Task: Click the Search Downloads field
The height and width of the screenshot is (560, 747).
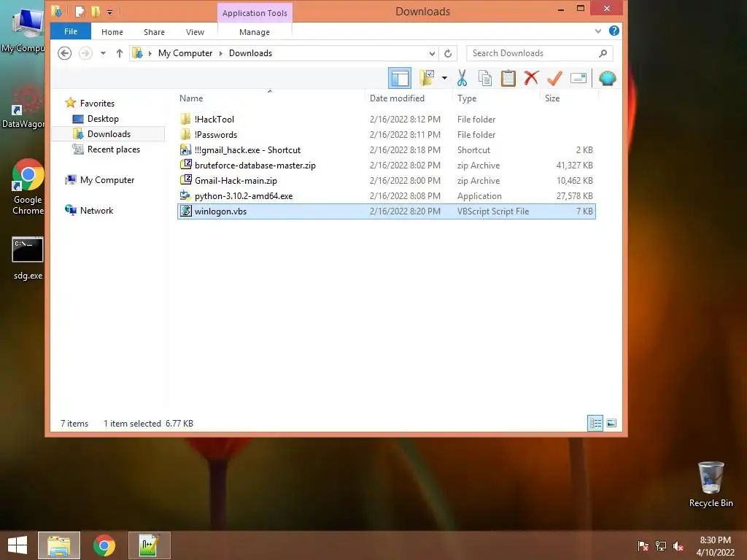Action: coord(539,53)
